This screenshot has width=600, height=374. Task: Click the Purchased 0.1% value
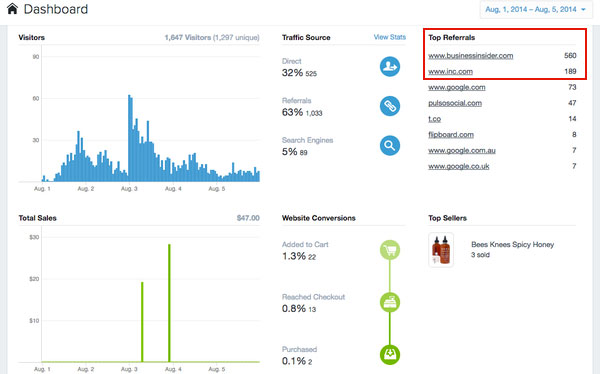click(x=294, y=361)
